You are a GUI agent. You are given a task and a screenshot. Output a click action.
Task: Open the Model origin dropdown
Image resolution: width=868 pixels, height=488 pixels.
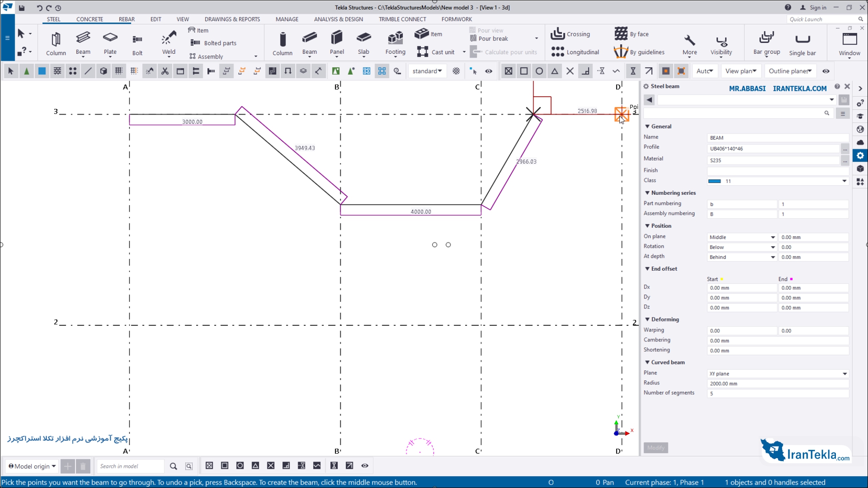coord(32,466)
